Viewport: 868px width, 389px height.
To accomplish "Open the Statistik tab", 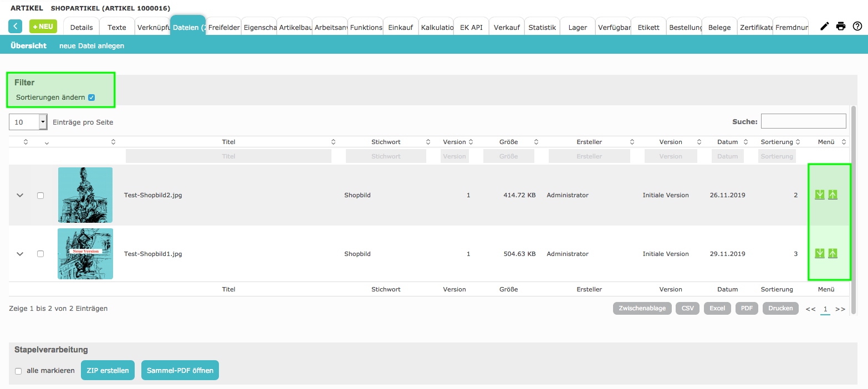I will tap(542, 27).
